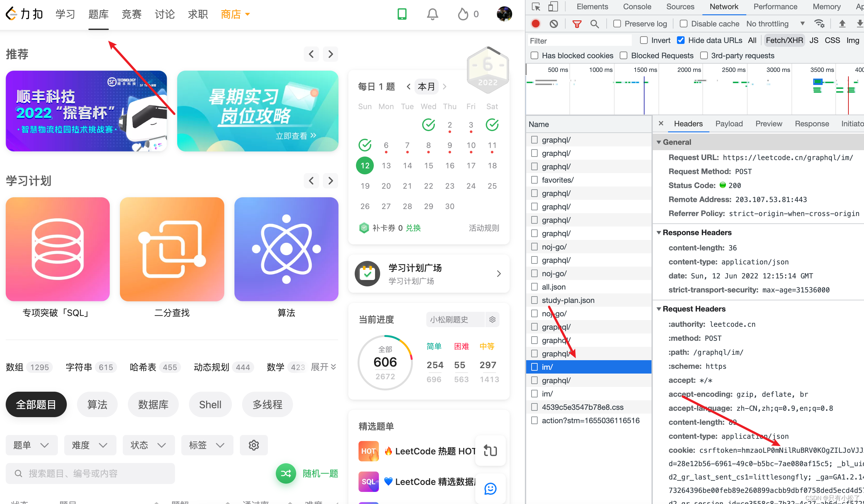The height and width of the screenshot is (504, 864).
Task: Open the network filter funnel icon
Action: click(577, 24)
